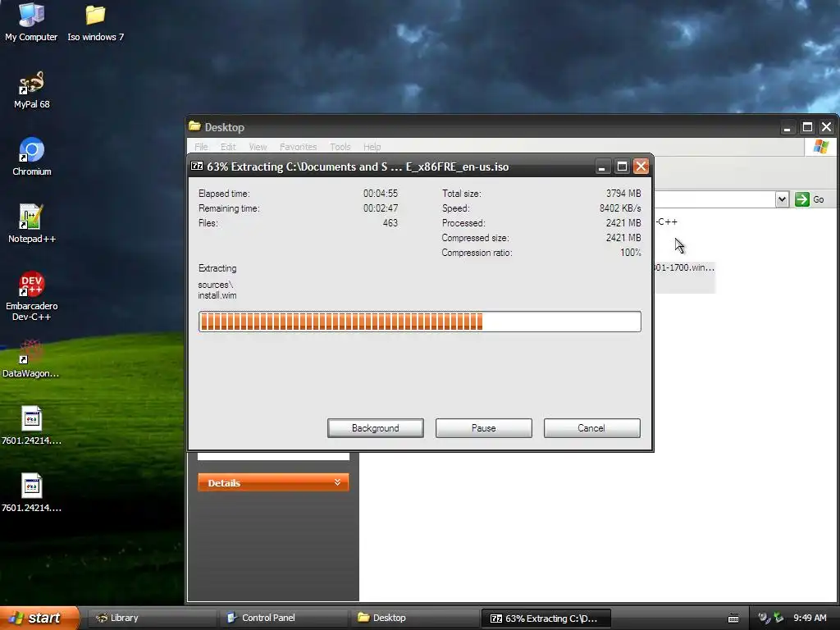Open the Edit menu in Desktop window
Viewport: 840px width, 630px height.
coord(228,147)
